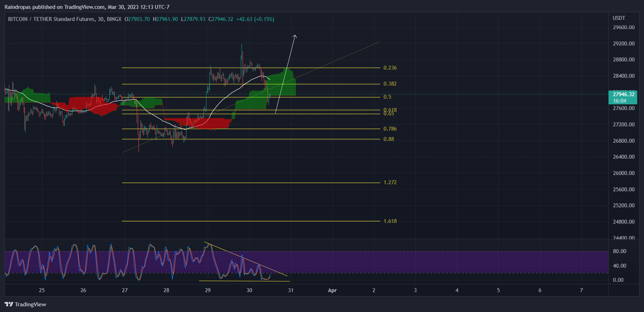The height and width of the screenshot is (312, 644).
Task: Click the high value H27961.90 in the legend
Action: [165, 19]
